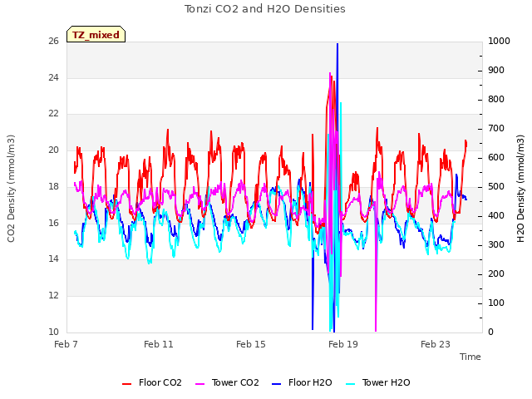This screenshot has height=399, width=532.
Task: Click the TZ_mixed annotation label
Action: tap(96, 34)
